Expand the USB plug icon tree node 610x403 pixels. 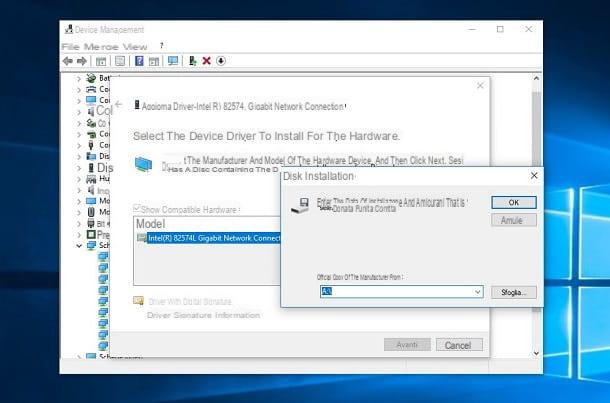point(79,145)
